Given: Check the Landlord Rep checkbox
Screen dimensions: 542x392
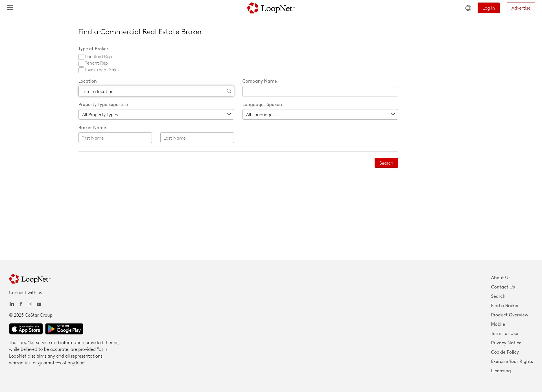Looking at the screenshot, I should point(81,57).
